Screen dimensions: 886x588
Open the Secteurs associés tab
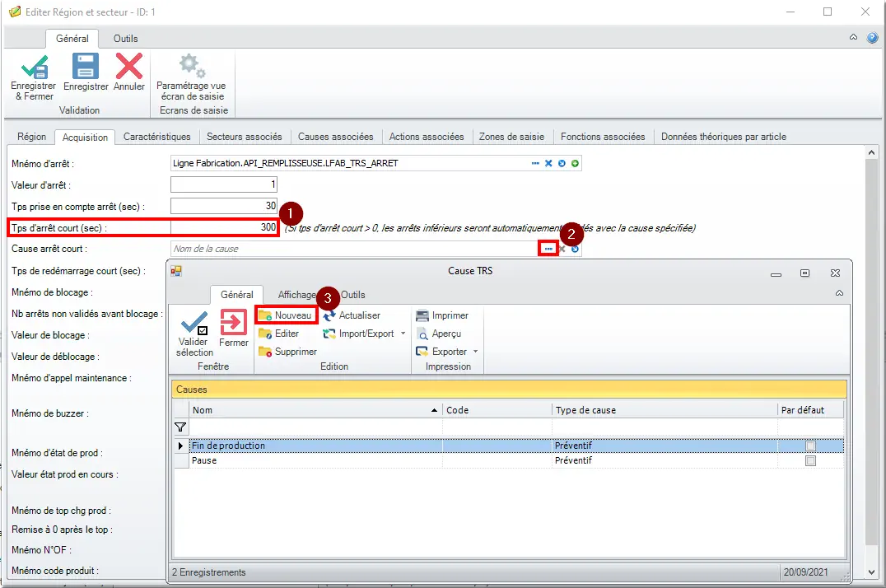pyautogui.click(x=244, y=137)
